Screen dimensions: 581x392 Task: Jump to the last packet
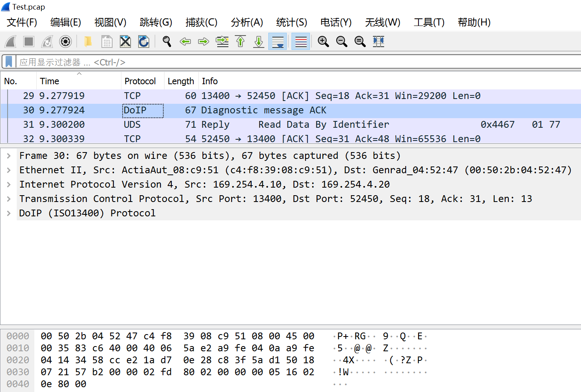[x=258, y=41]
